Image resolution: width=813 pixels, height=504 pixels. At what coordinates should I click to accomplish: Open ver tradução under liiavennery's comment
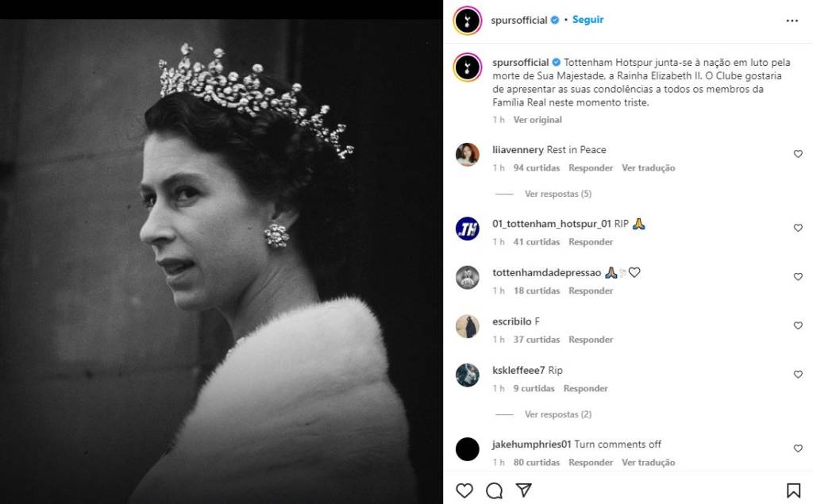(x=648, y=168)
